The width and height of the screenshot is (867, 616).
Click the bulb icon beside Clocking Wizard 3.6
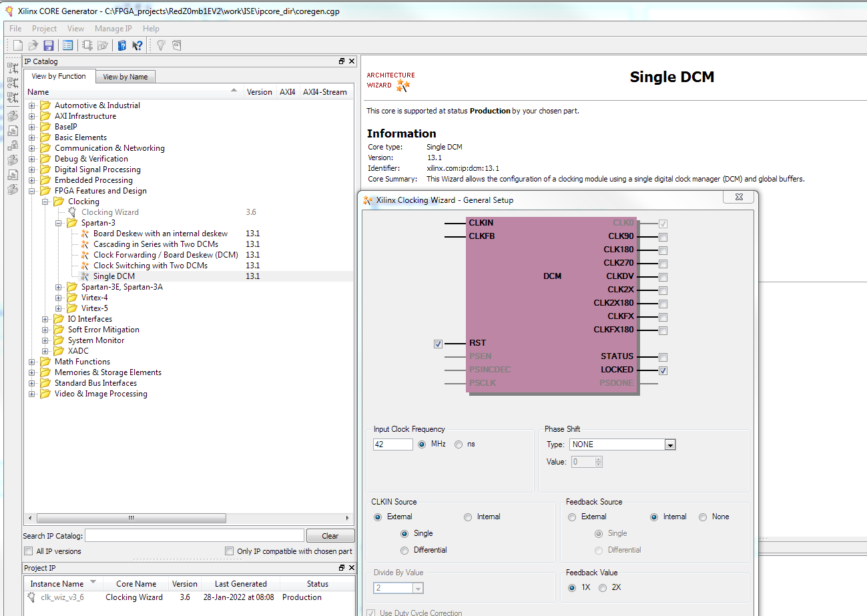pyautogui.click(x=72, y=212)
